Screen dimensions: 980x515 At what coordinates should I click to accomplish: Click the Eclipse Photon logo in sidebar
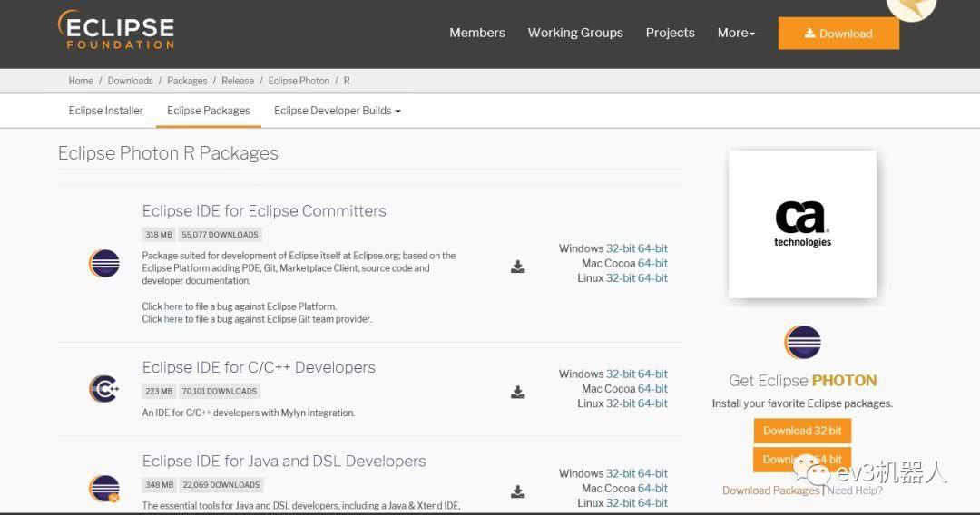pos(802,342)
